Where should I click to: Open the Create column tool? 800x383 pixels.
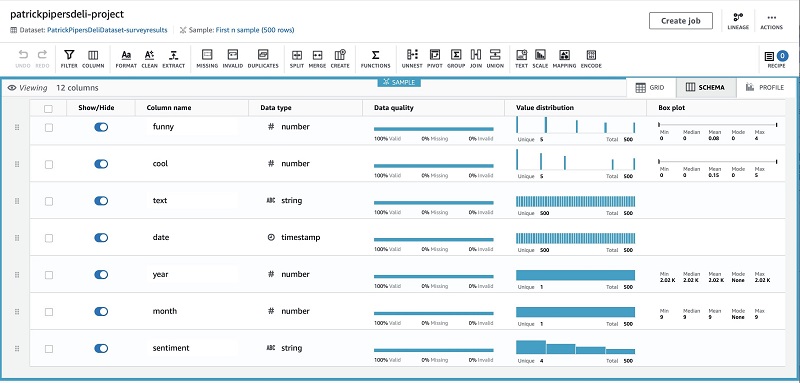(340, 58)
